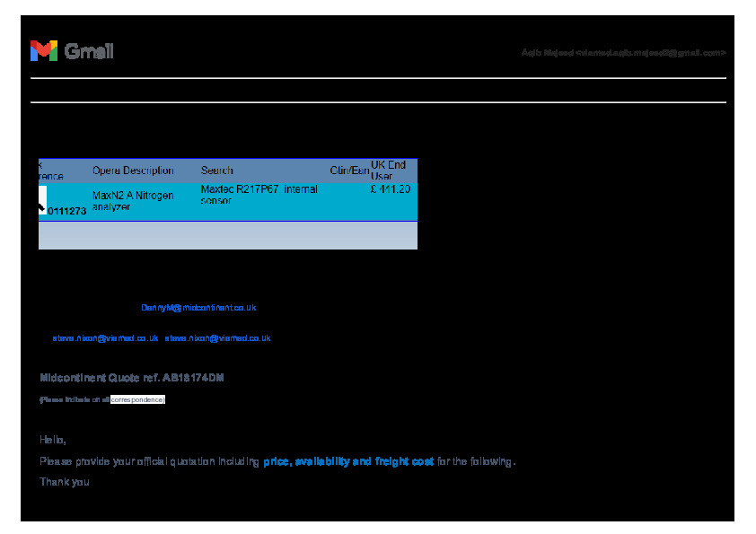Open the left steve.nixon@viamed.co.uk link
The image size is (756, 534).
coord(105,339)
